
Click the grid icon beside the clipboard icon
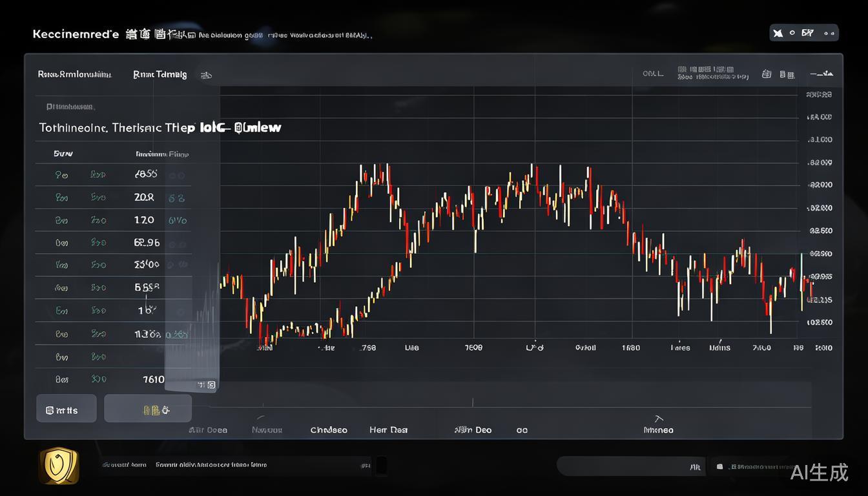[787, 74]
